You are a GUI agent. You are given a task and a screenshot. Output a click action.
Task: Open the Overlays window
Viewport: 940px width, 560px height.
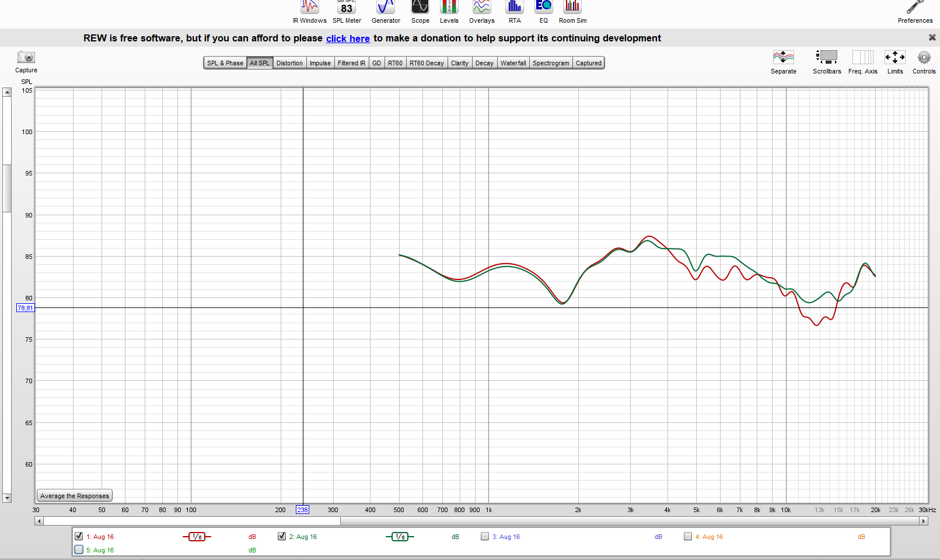click(x=482, y=12)
